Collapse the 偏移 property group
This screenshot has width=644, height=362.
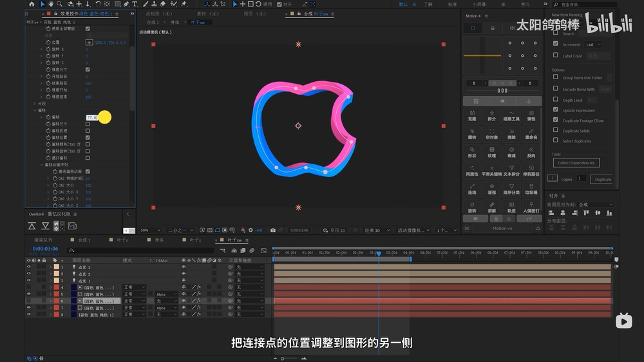pos(35,110)
